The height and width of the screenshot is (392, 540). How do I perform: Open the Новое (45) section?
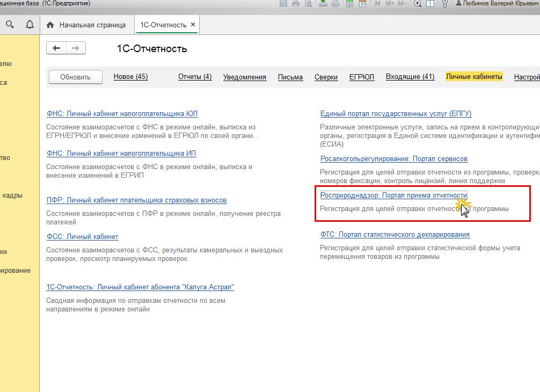(x=131, y=76)
